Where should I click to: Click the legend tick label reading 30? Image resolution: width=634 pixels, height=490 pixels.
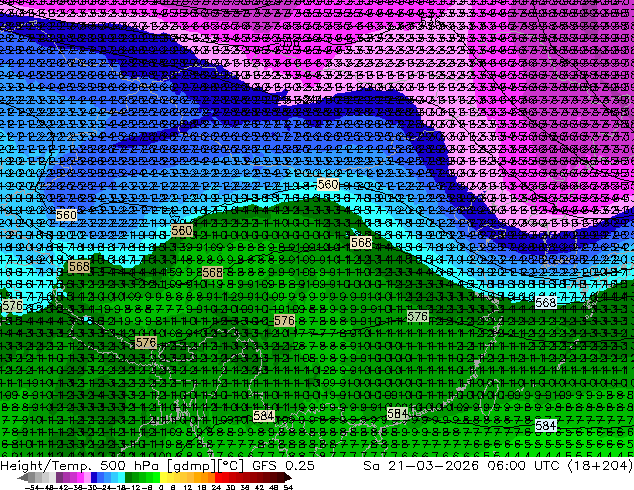click(230, 488)
